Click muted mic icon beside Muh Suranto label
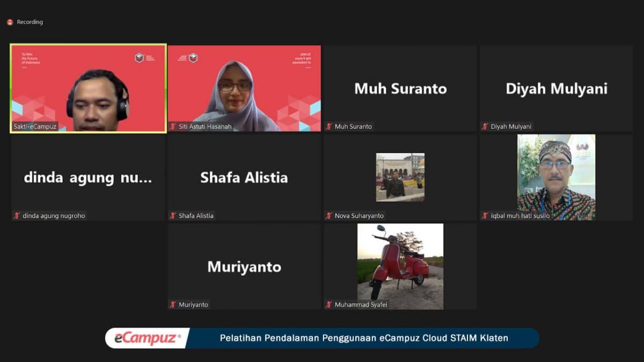This screenshot has height=362, width=644. pos(328,127)
